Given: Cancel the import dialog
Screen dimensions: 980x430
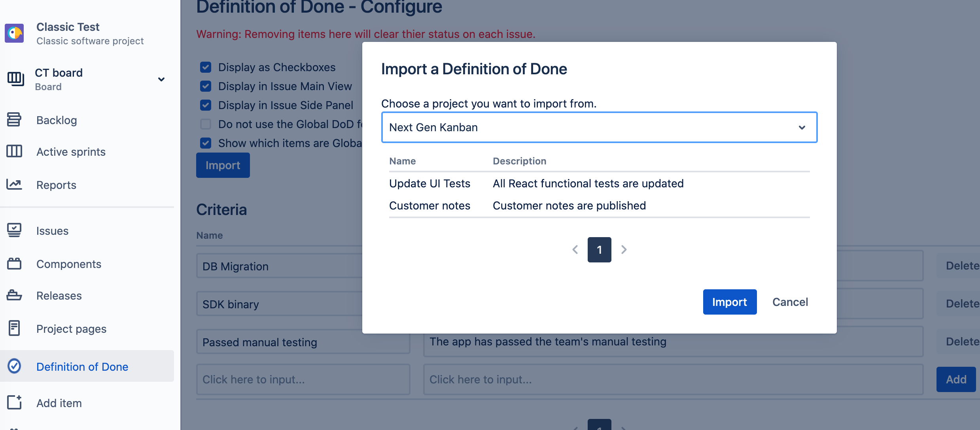Looking at the screenshot, I should [x=789, y=302].
